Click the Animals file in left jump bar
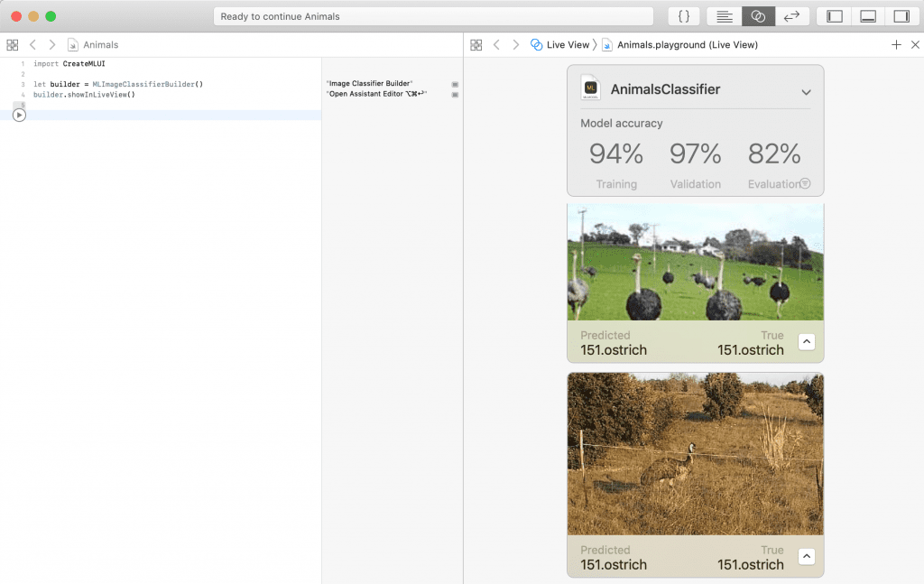 click(99, 44)
